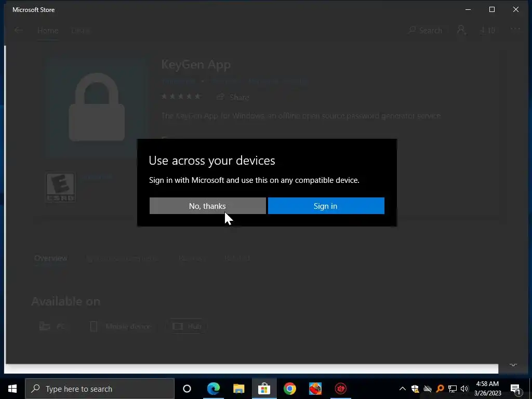Select the Hub device option
Viewport: 532px width, 399px height.
pyautogui.click(x=187, y=326)
